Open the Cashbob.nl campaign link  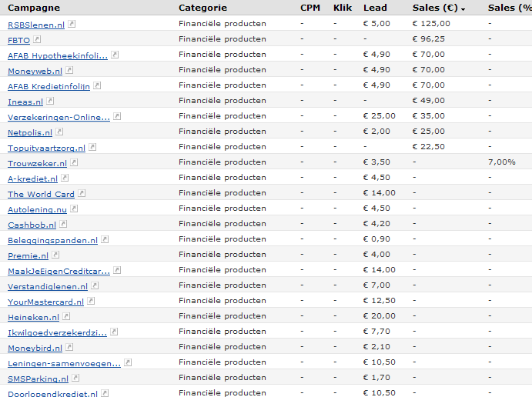(32, 225)
